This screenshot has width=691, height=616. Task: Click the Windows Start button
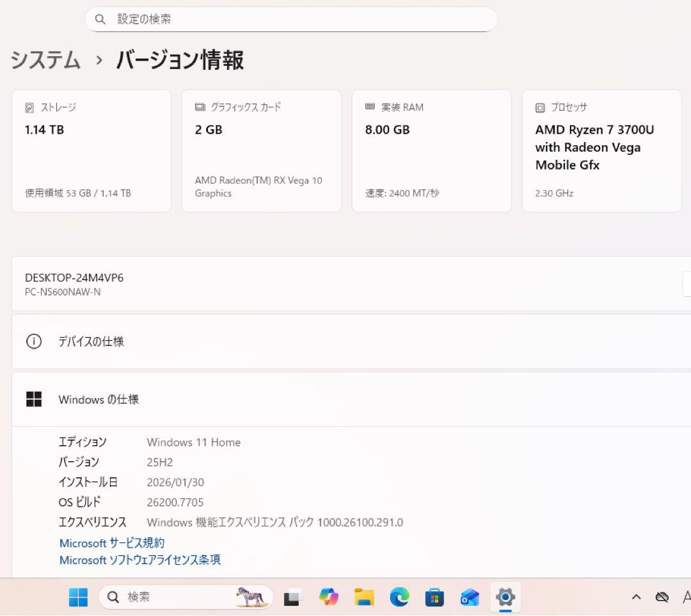(x=78, y=597)
